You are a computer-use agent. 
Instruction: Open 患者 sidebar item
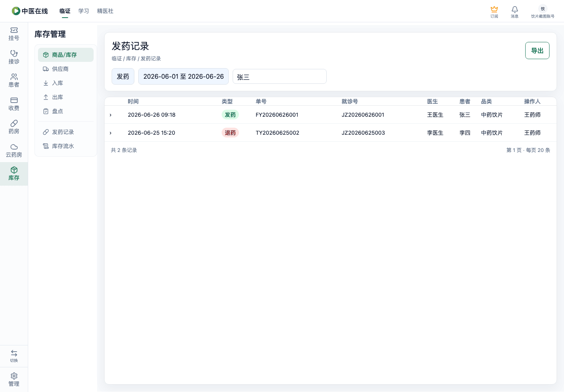pyautogui.click(x=14, y=81)
